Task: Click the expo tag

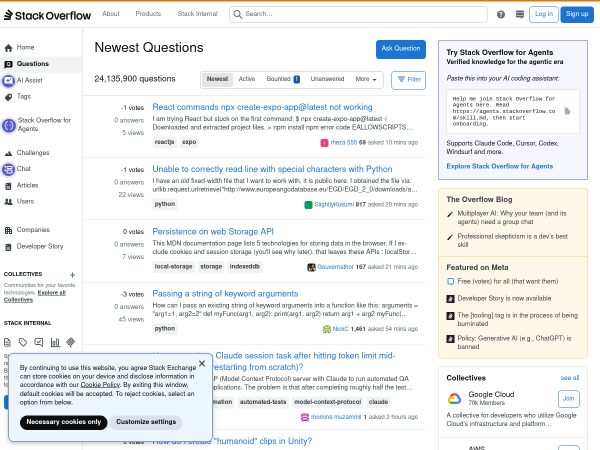Action: click(x=189, y=142)
